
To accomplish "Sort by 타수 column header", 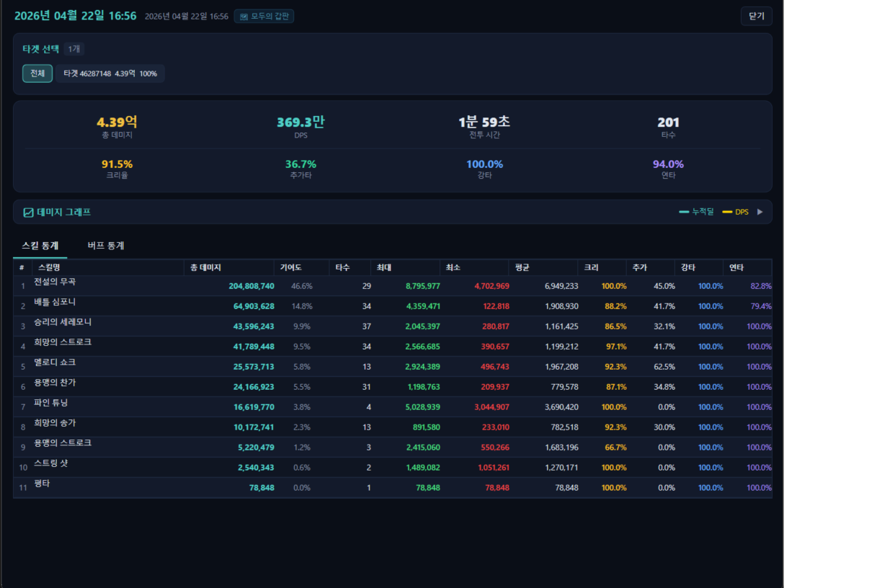I will pos(342,267).
